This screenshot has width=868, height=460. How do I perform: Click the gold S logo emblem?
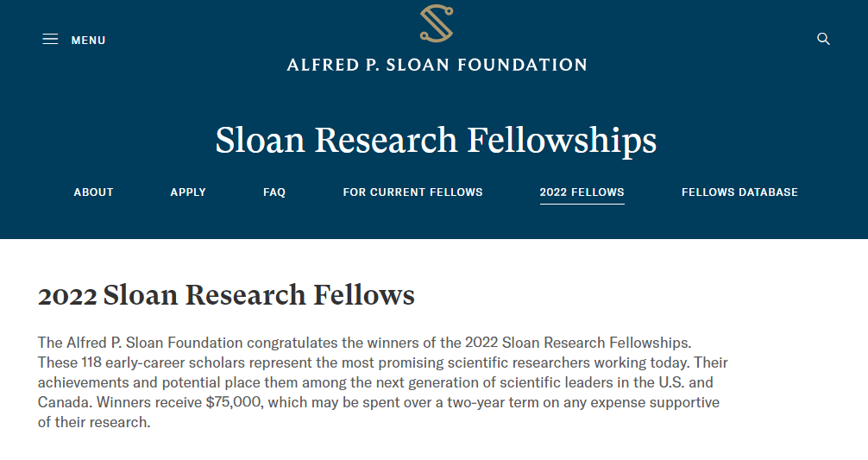tap(437, 23)
